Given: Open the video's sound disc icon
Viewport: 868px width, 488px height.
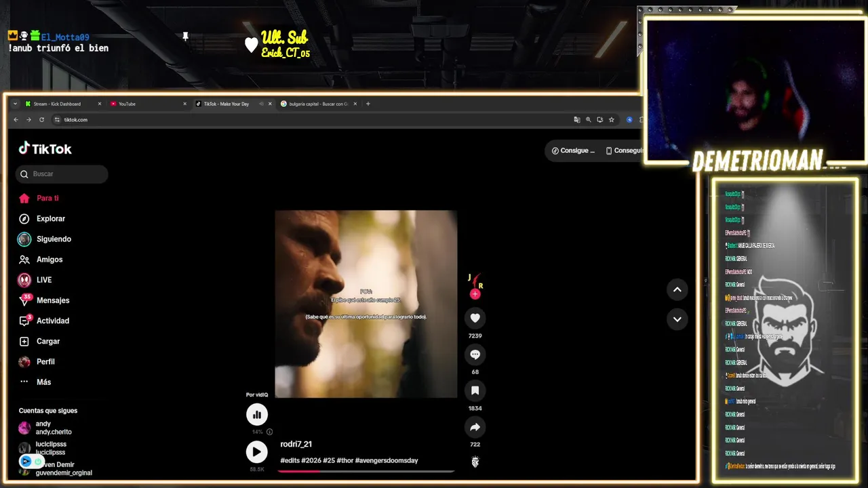Looking at the screenshot, I should 475,462.
